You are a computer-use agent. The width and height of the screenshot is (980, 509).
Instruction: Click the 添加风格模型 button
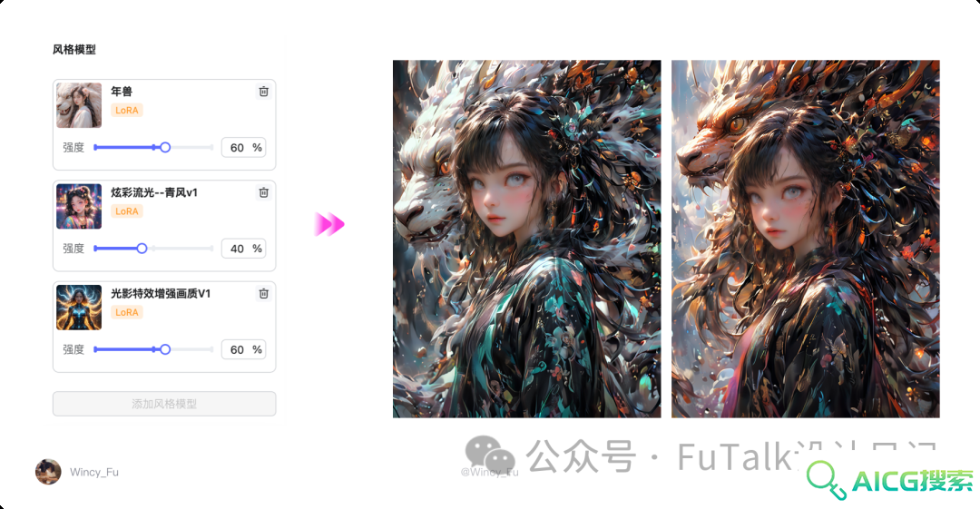tap(164, 404)
